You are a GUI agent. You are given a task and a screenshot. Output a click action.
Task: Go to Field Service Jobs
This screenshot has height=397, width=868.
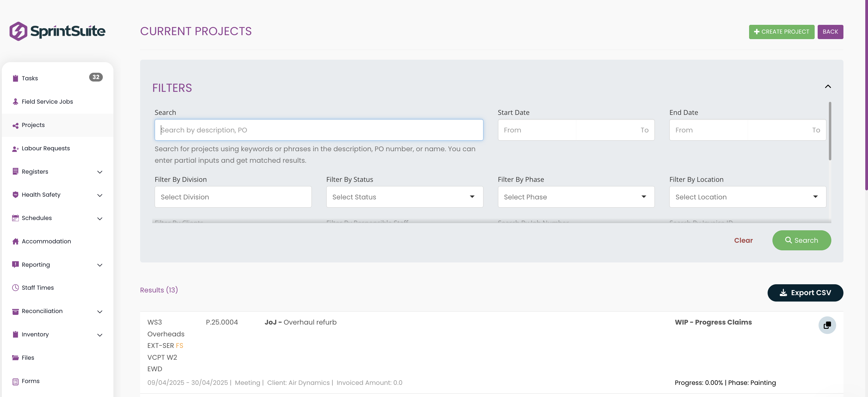click(57, 102)
